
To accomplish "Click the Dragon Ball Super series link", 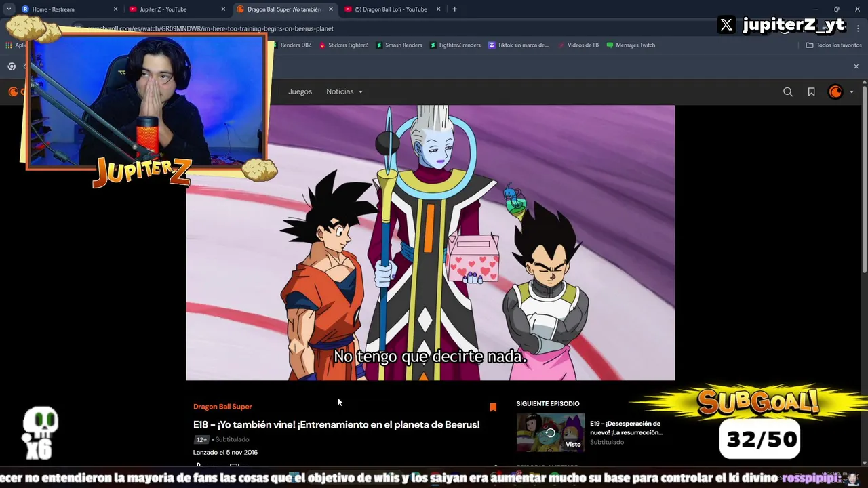I will pos(222,407).
